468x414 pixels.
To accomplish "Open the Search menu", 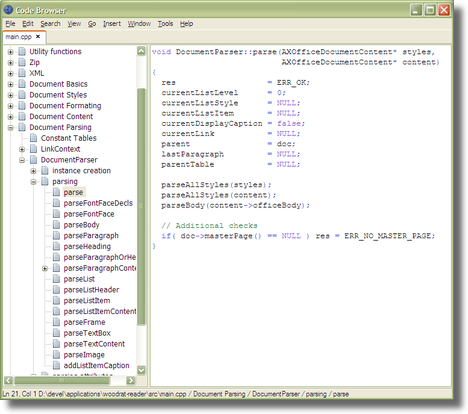I will pyautogui.click(x=51, y=24).
